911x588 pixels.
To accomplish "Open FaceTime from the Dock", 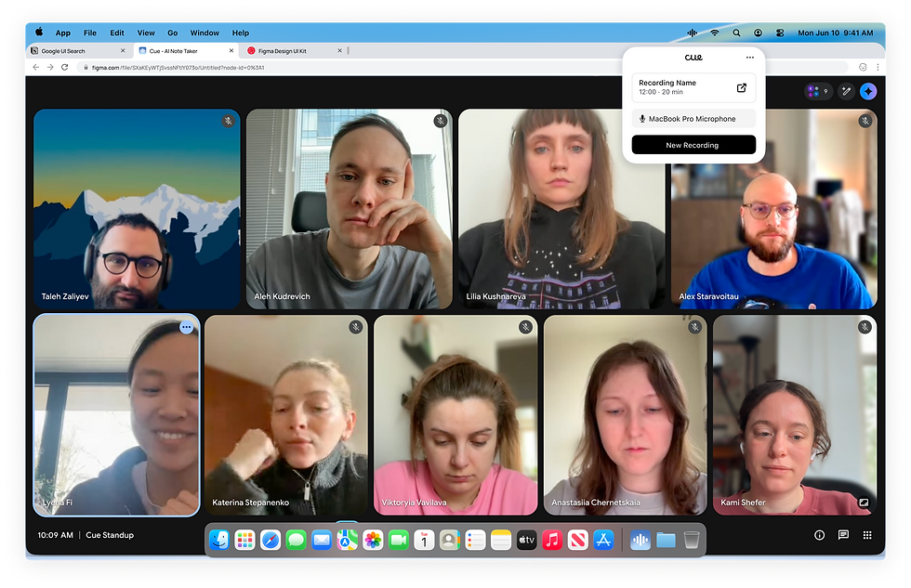I will tap(399, 541).
